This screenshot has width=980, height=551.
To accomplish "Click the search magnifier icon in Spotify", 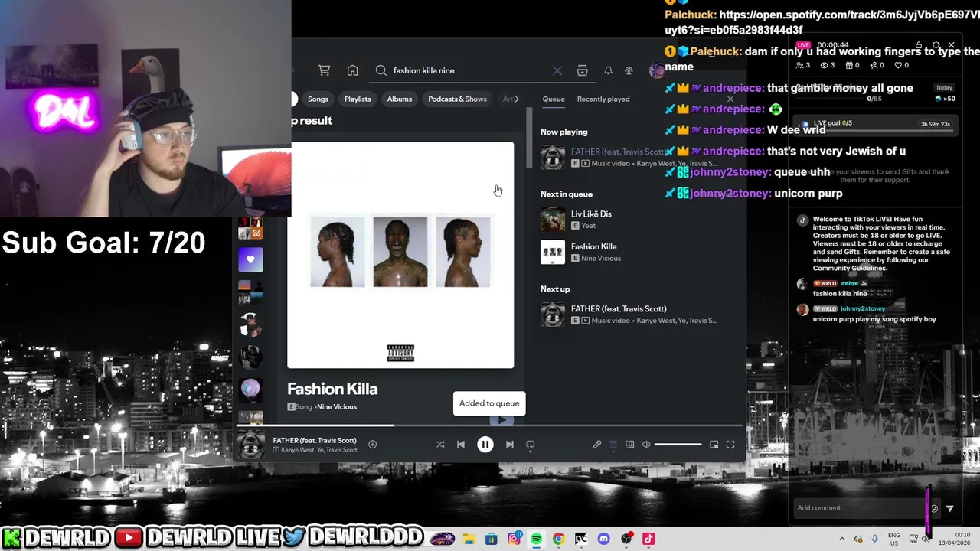I will [381, 70].
